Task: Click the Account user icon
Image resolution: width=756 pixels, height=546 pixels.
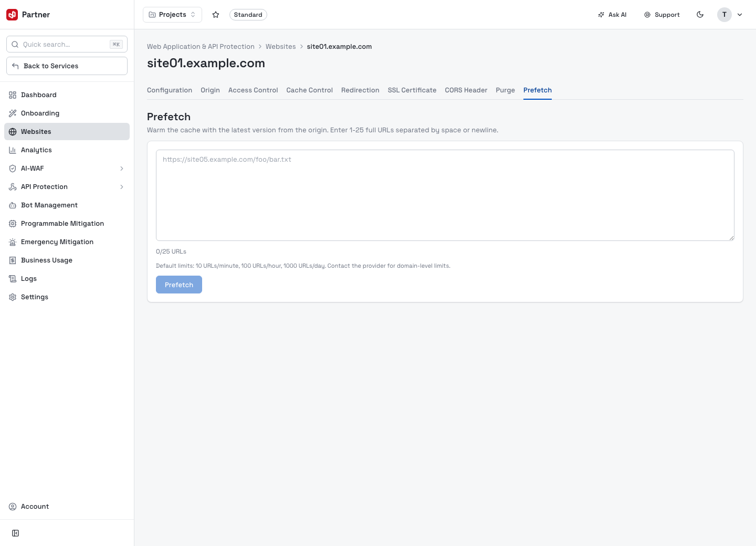Action: point(13,507)
